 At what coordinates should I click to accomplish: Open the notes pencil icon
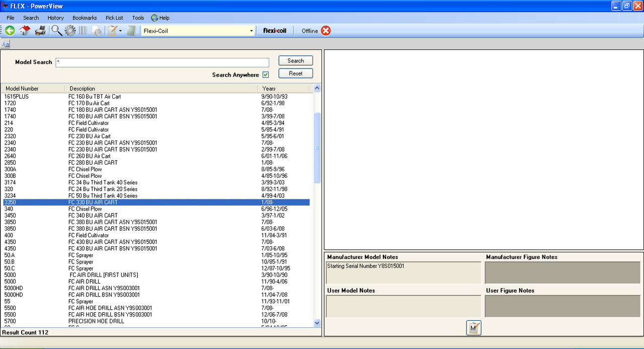112,31
